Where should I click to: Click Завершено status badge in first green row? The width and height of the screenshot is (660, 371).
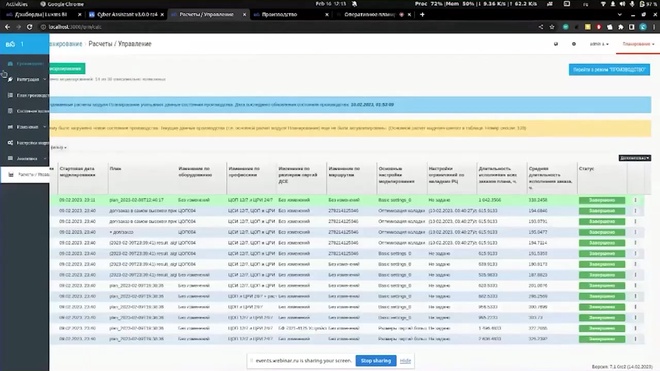(x=602, y=200)
